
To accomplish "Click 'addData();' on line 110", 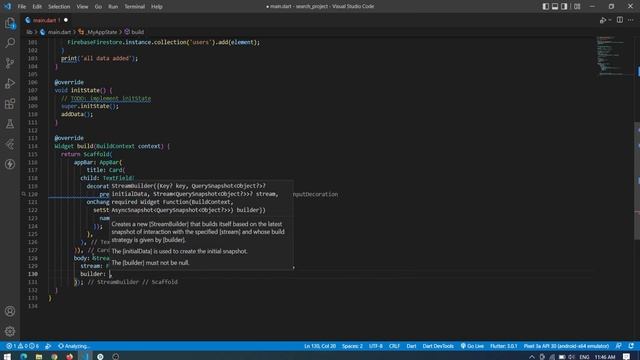I will coord(77,114).
